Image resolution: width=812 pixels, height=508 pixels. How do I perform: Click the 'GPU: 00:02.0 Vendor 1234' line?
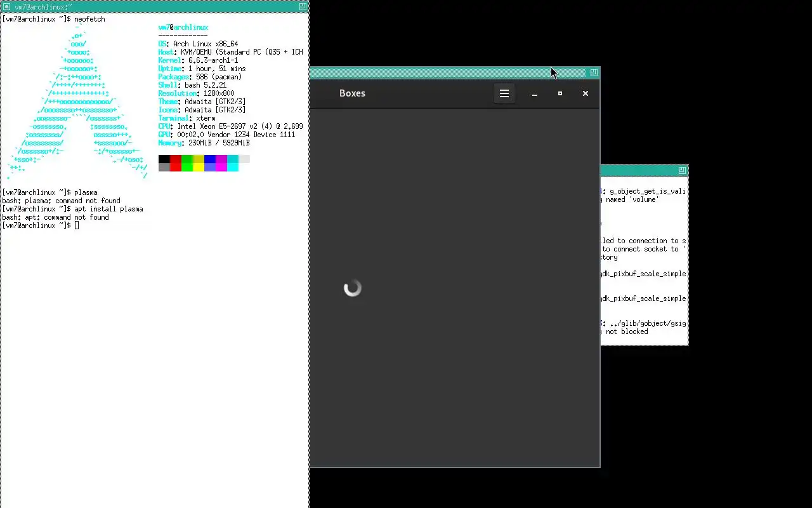(x=226, y=135)
